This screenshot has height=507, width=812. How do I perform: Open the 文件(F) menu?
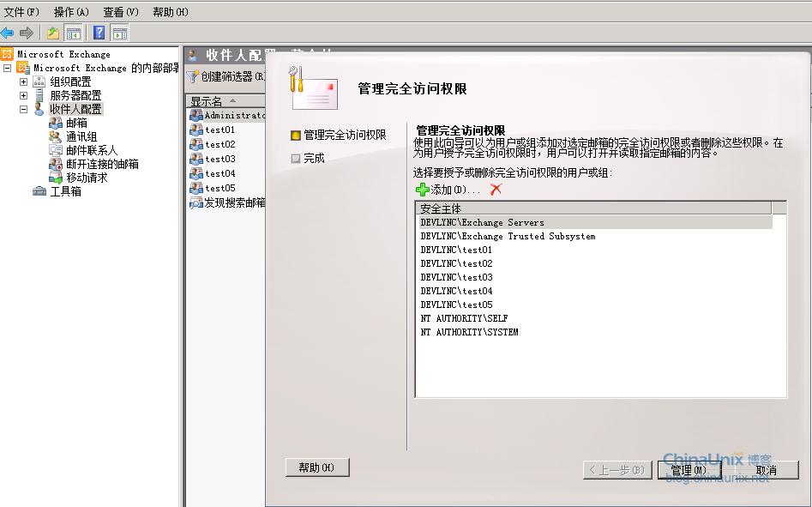(21, 12)
